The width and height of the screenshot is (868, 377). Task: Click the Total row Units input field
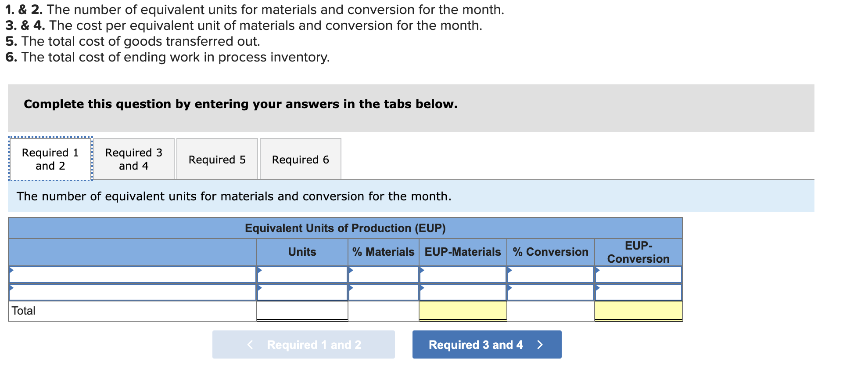[x=301, y=310]
